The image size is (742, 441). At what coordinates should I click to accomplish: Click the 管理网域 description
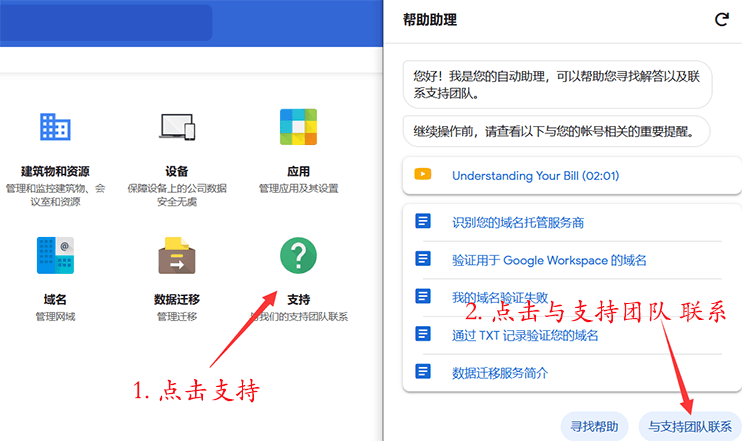click(x=55, y=317)
